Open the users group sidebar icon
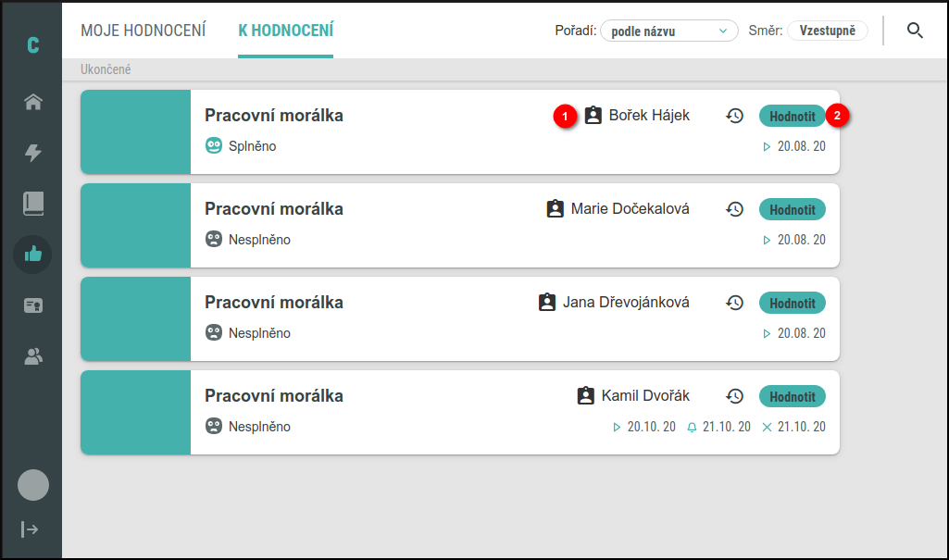Viewport: 949px width, 560px height. click(x=33, y=356)
